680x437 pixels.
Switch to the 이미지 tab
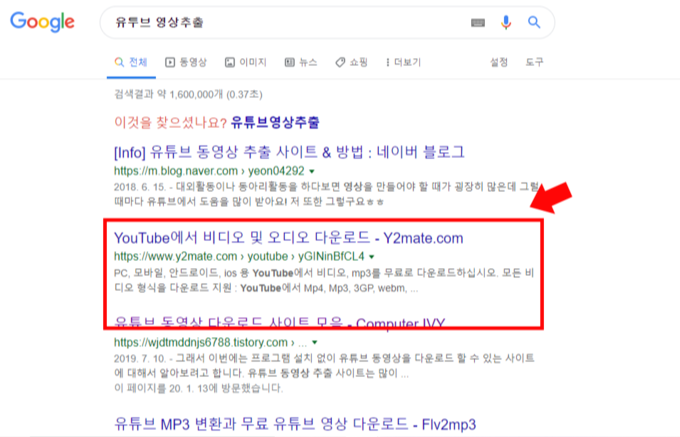click(245, 62)
